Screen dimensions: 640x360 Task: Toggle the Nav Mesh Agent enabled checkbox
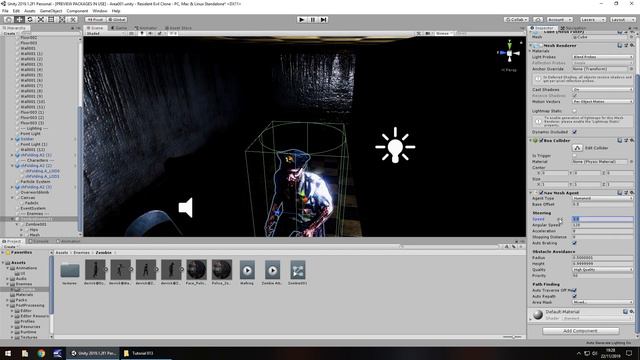pos(541,193)
